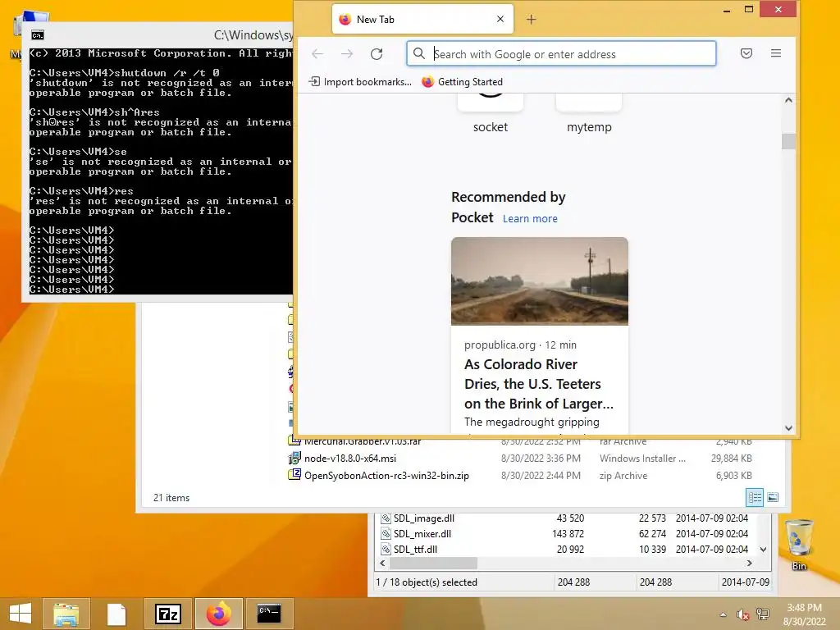
Task: Click the Pocket Learn more link
Action: tap(530, 218)
